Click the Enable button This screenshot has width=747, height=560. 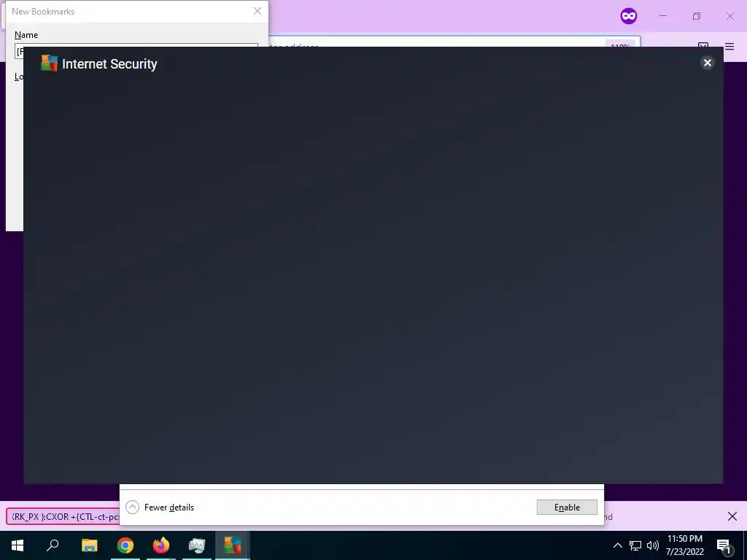[x=567, y=507]
